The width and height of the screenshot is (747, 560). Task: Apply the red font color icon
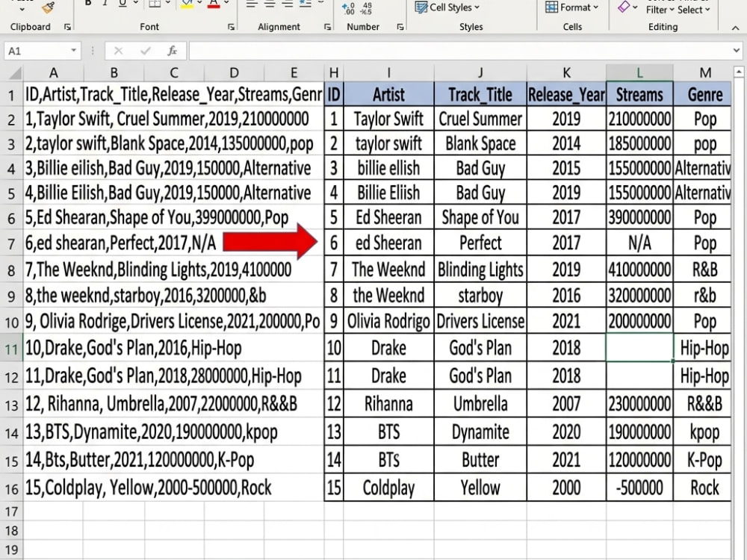(214, 4)
